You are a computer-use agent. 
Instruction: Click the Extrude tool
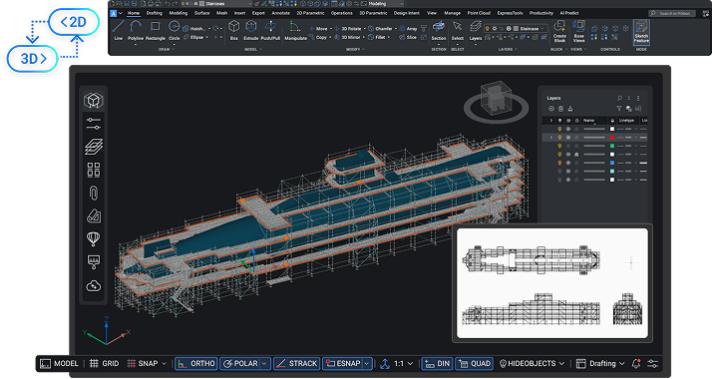pos(251,30)
